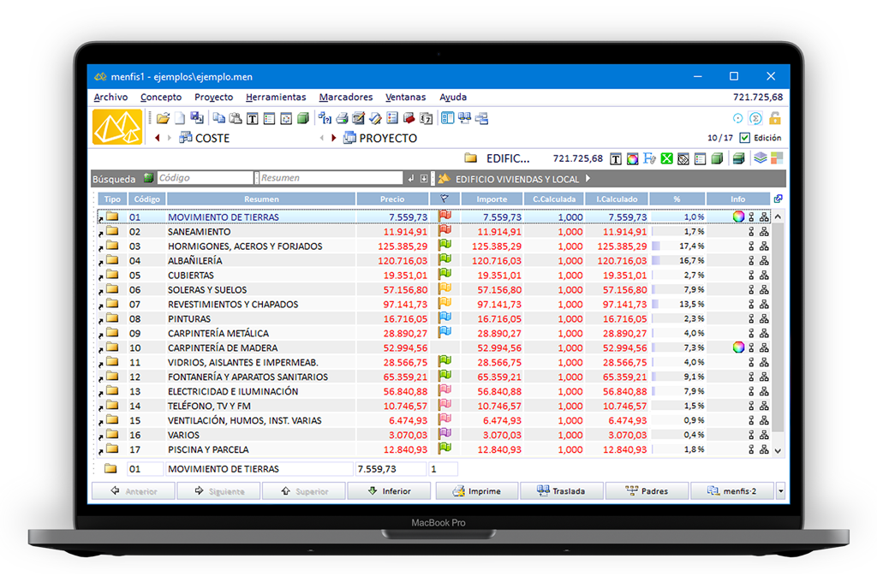Click the down-arrow box next to Resumen search

tap(424, 179)
